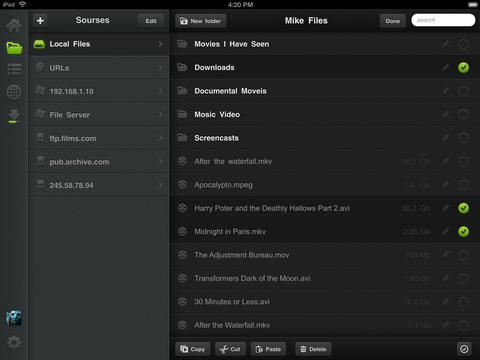Expand the File Server source chevron
Screen dimensions: 480x360
(x=161, y=115)
